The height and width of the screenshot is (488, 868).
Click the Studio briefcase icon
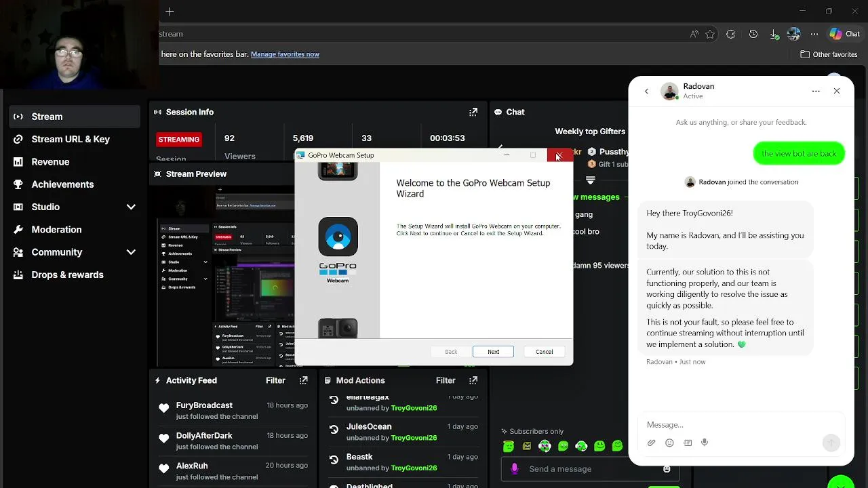click(x=18, y=207)
